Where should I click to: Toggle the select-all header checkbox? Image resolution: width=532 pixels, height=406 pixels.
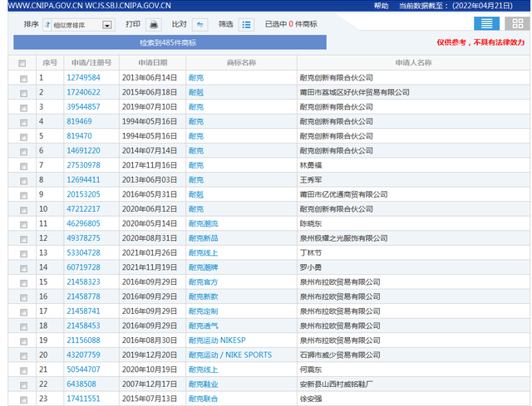point(22,63)
